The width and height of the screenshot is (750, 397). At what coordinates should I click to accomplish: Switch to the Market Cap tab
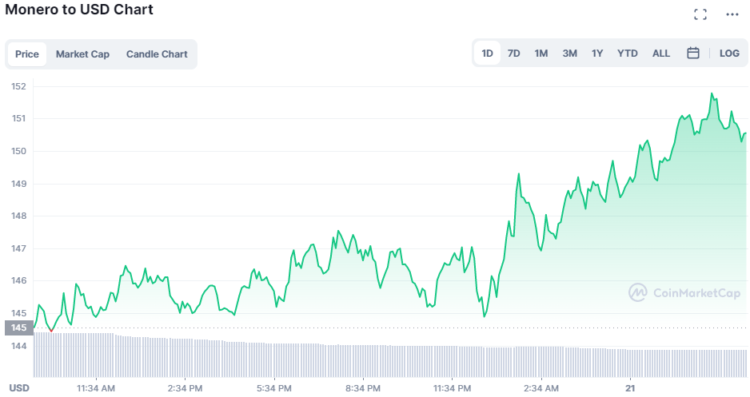[83, 54]
